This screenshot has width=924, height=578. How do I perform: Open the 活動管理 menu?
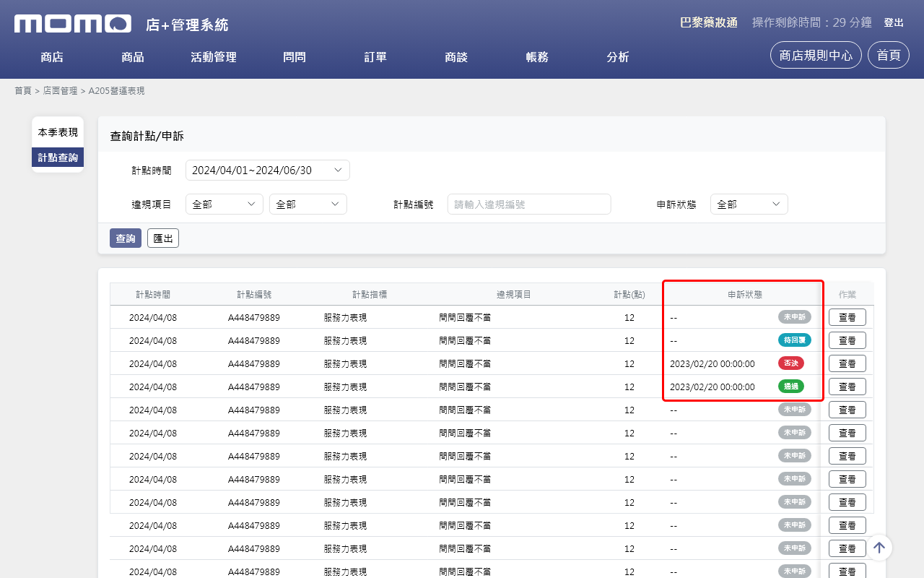click(x=214, y=57)
